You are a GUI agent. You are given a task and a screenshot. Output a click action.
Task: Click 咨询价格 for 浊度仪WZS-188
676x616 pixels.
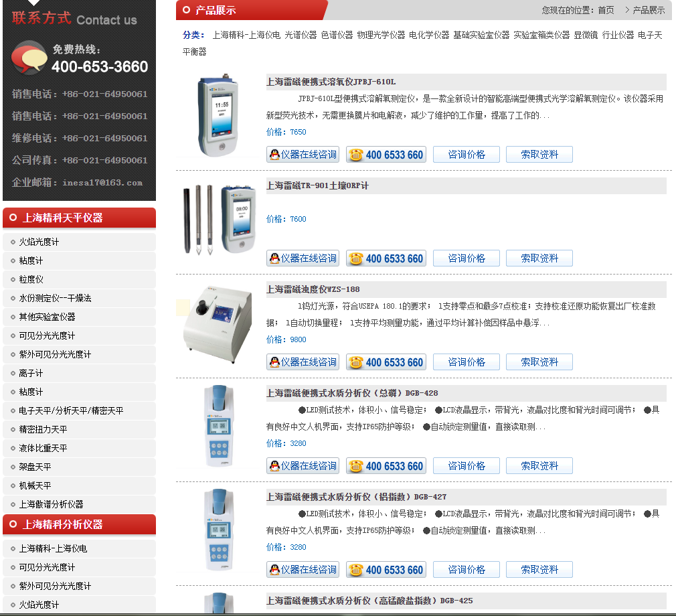click(466, 362)
